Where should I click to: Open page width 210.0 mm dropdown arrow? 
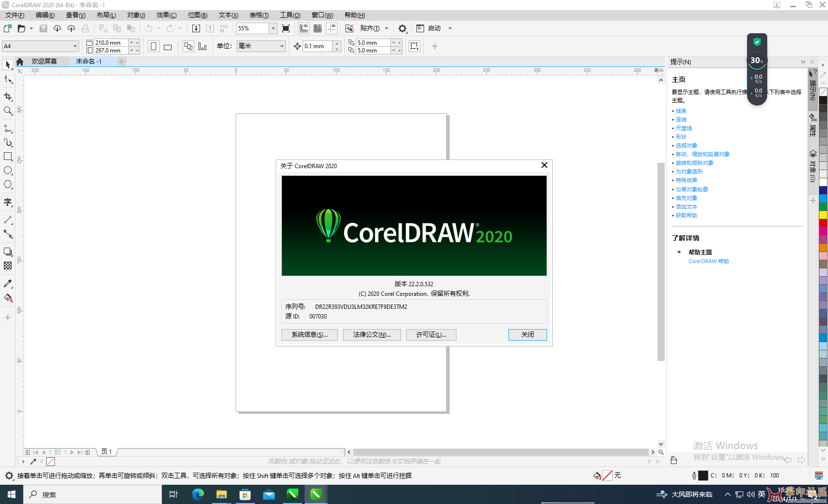(132, 42)
